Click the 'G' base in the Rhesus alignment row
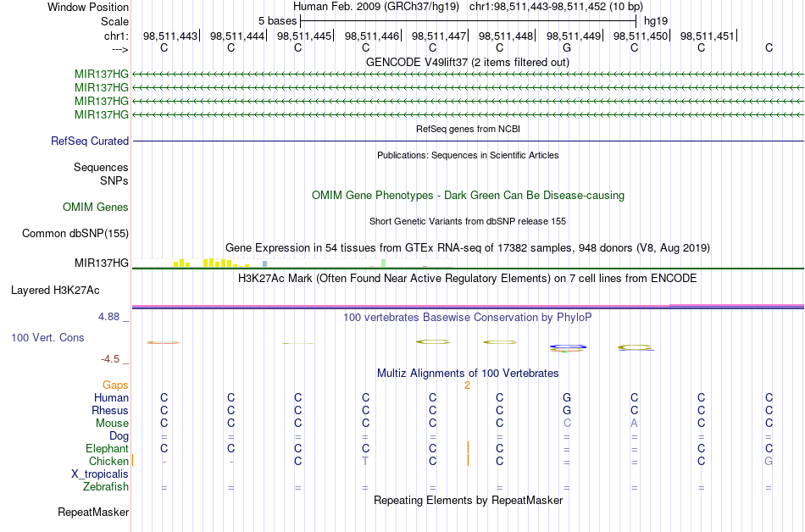This screenshot has width=805, height=532. click(567, 410)
